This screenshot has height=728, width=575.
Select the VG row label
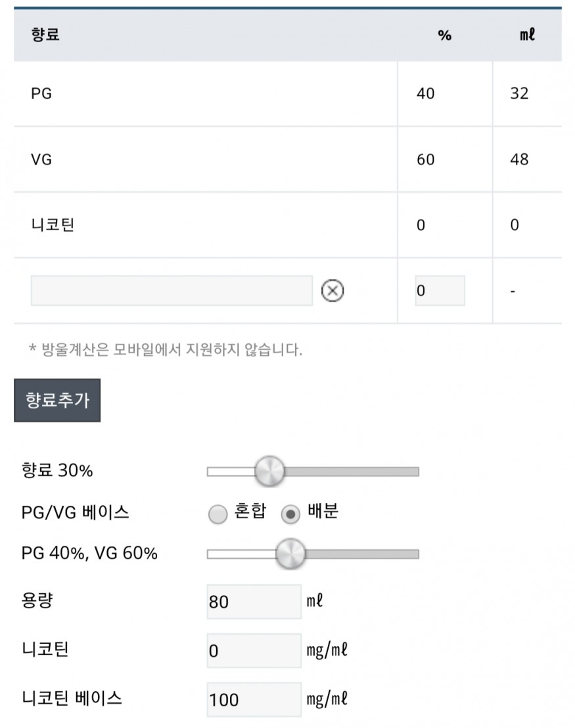[x=41, y=159]
